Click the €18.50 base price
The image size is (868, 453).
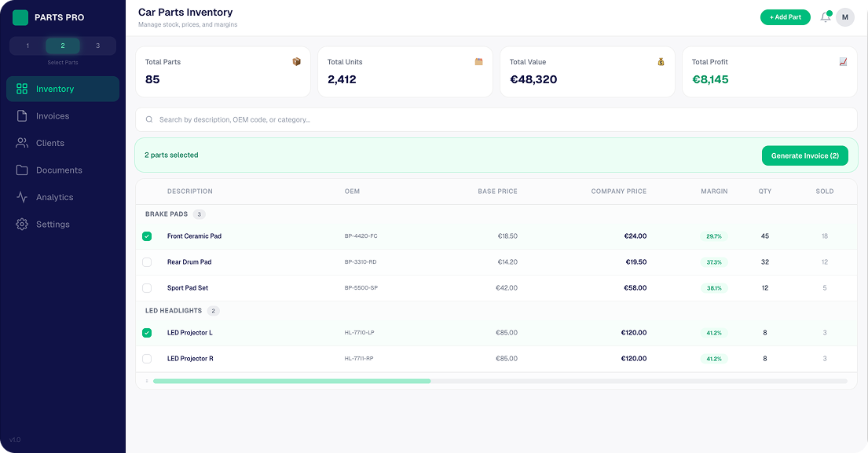tap(507, 236)
